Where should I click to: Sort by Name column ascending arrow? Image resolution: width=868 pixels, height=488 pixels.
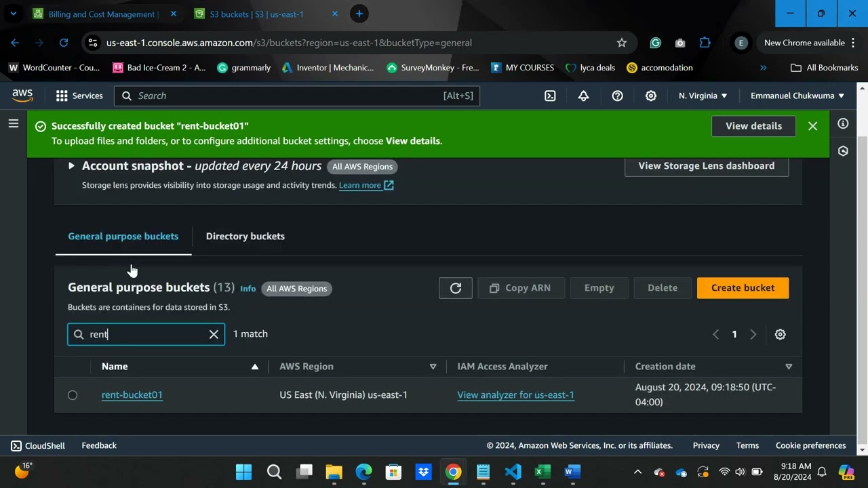point(255,367)
